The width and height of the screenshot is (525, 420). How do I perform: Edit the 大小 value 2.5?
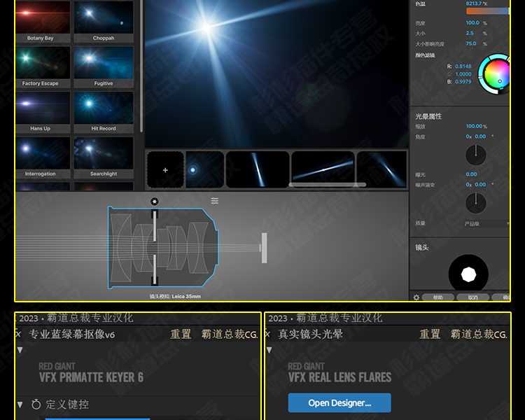tap(470, 33)
